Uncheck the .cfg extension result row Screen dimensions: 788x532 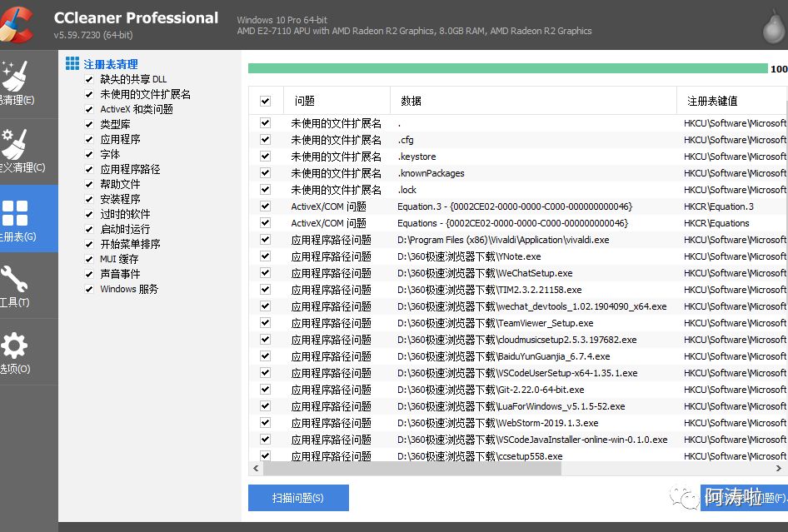pyautogui.click(x=266, y=140)
